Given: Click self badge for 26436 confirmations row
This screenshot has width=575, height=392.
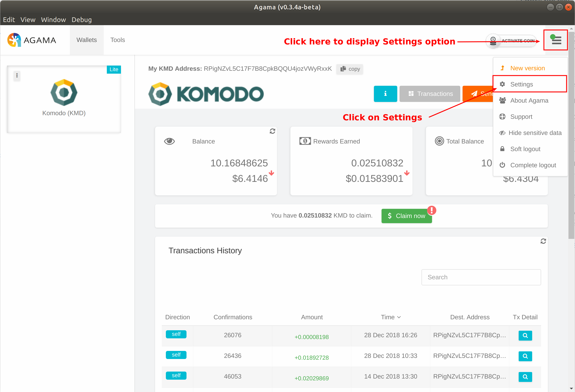Looking at the screenshot, I should click(x=176, y=355).
